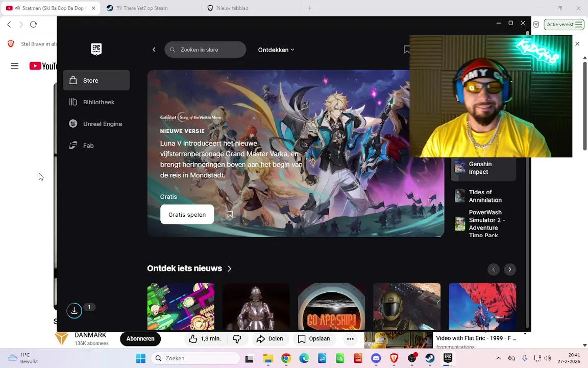Click Opslaan to save the video

point(314,339)
